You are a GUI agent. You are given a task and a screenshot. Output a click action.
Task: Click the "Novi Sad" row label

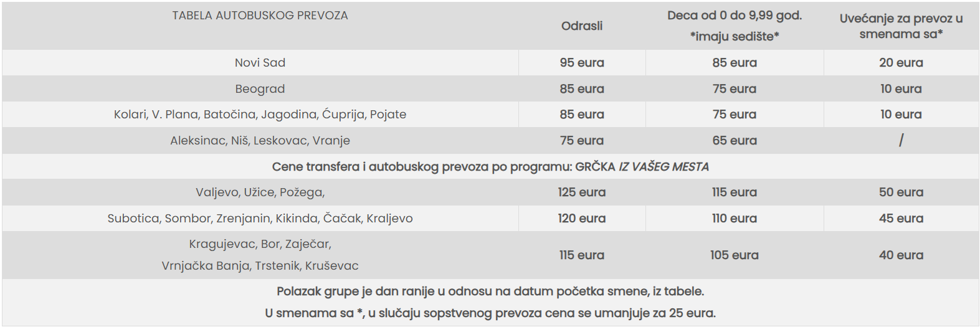pyautogui.click(x=260, y=63)
